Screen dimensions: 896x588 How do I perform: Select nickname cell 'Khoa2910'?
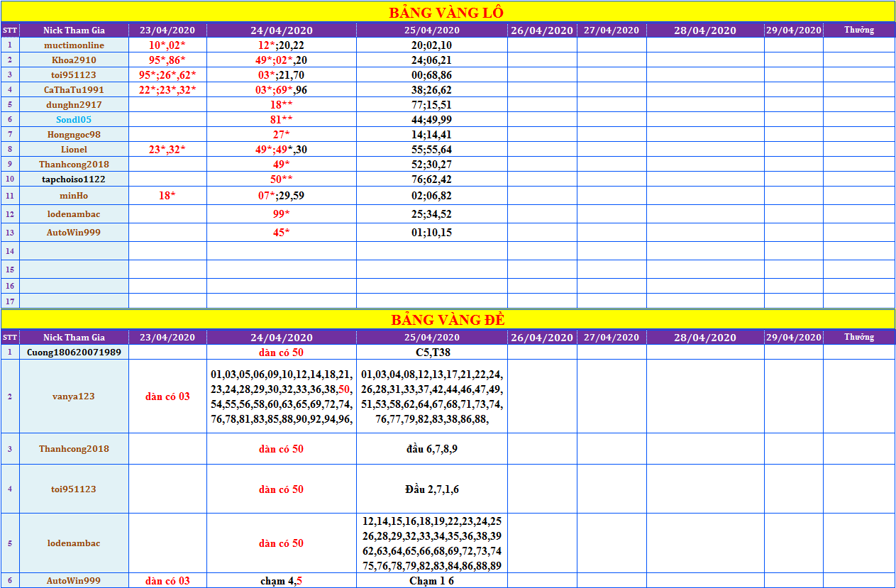(74, 60)
